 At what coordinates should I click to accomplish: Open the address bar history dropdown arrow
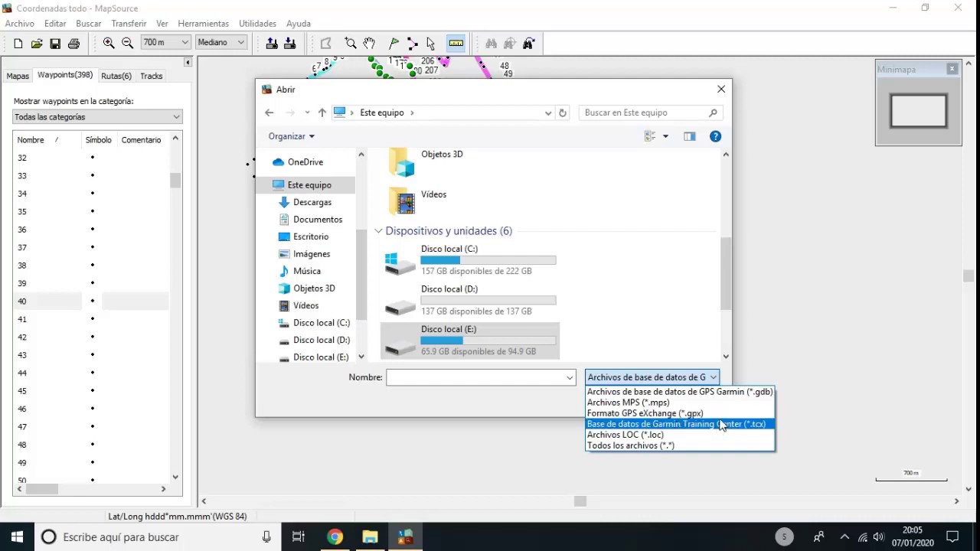click(x=548, y=112)
